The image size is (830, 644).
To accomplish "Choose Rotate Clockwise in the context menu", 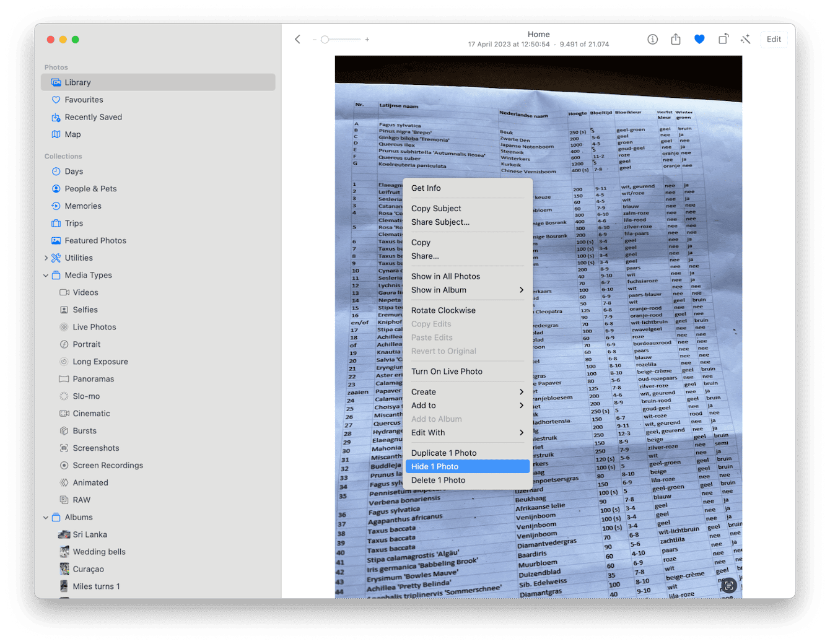I will [443, 310].
